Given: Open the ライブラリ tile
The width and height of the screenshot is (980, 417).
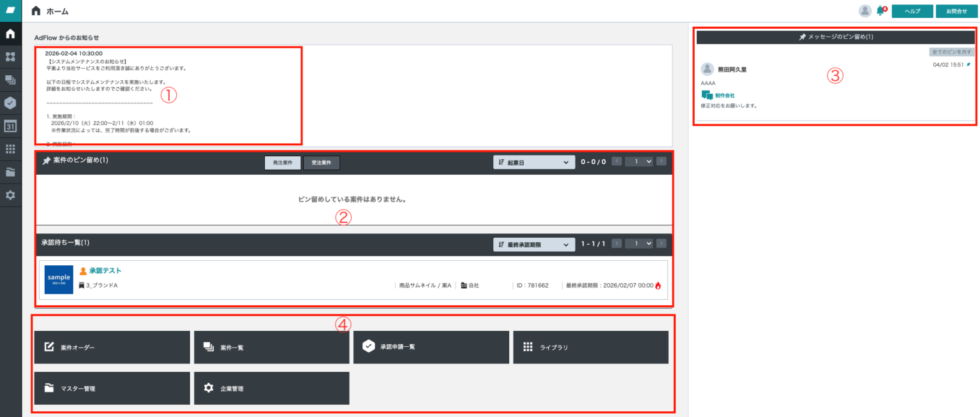Looking at the screenshot, I should (591, 347).
